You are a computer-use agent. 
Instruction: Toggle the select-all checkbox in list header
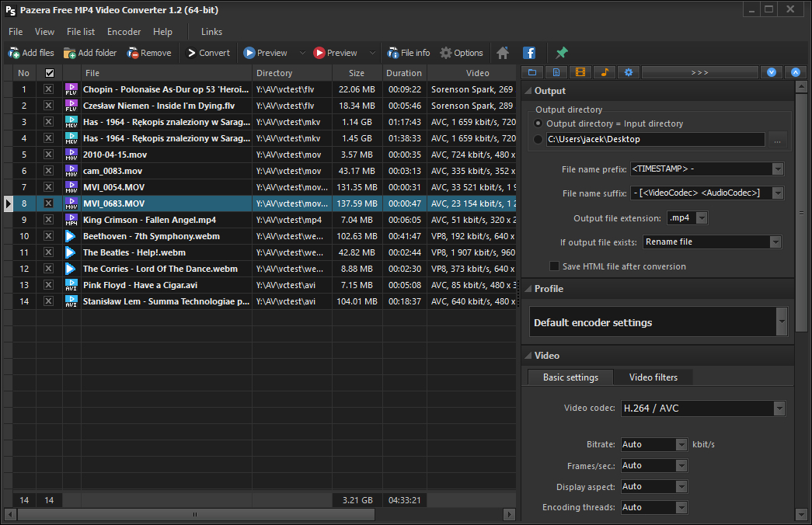point(50,73)
